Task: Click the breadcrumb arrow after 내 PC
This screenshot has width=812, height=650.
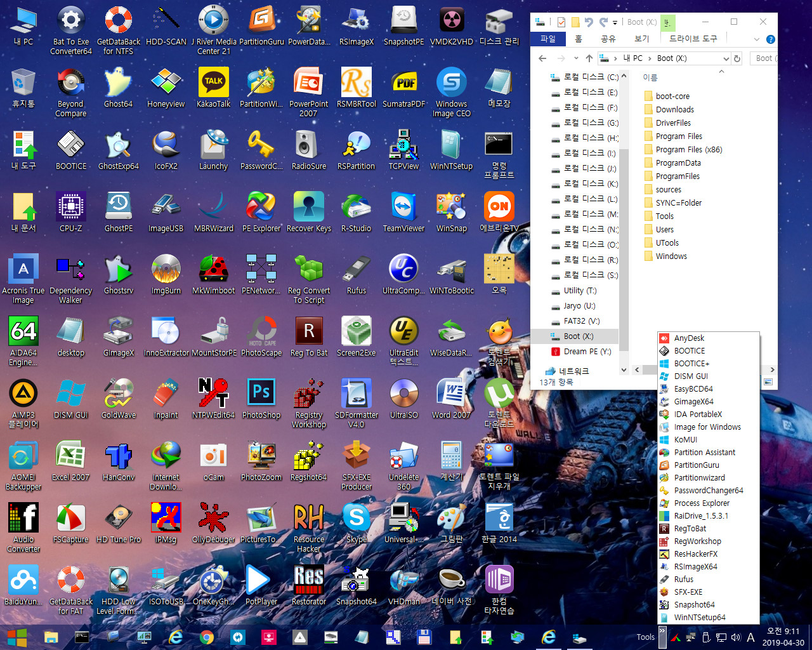Action: point(650,58)
